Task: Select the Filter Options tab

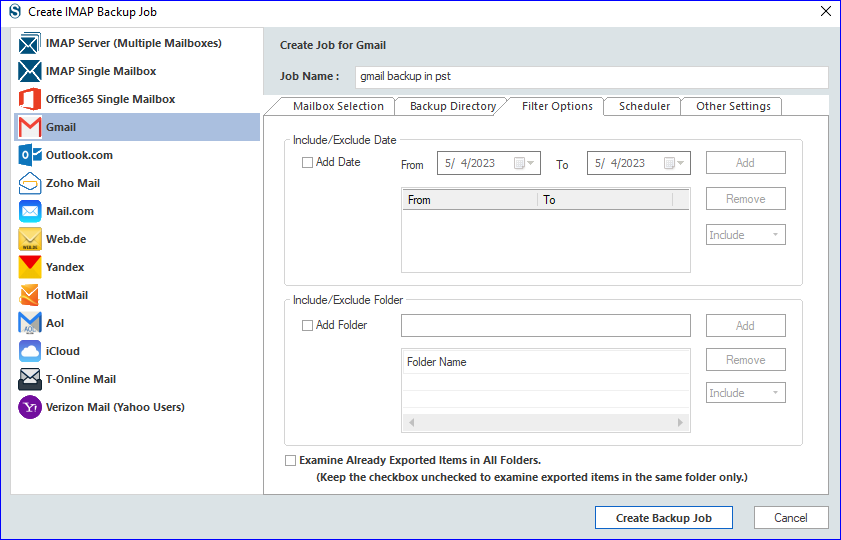Action: tap(557, 106)
